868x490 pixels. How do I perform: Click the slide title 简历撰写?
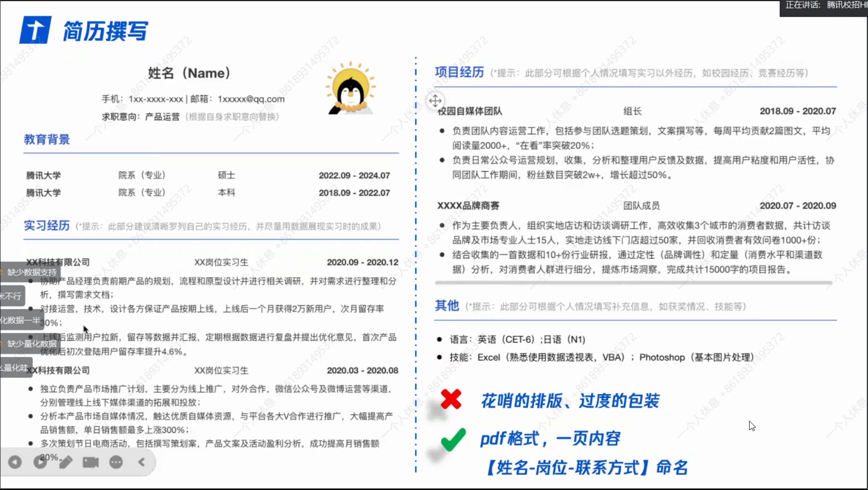pyautogui.click(x=106, y=31)
